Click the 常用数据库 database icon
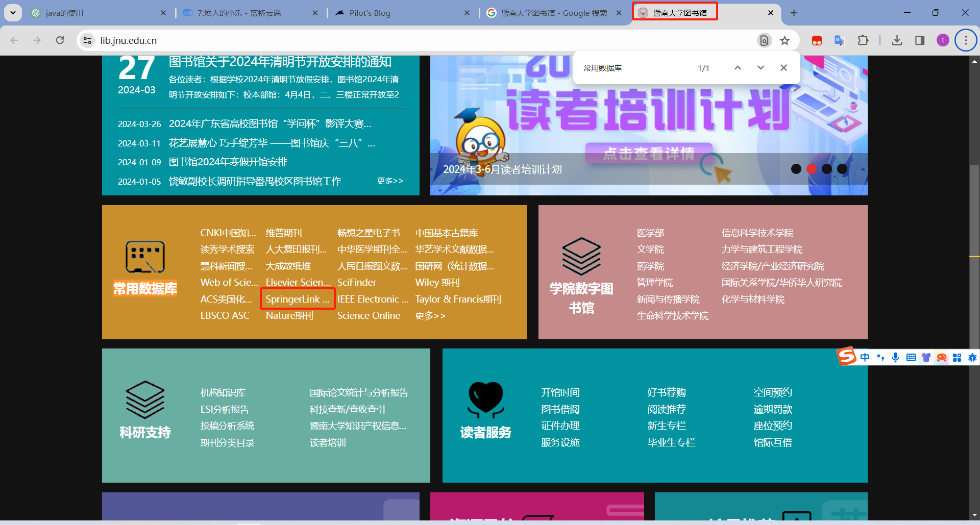980x525 pixels. tap(145, 257)
